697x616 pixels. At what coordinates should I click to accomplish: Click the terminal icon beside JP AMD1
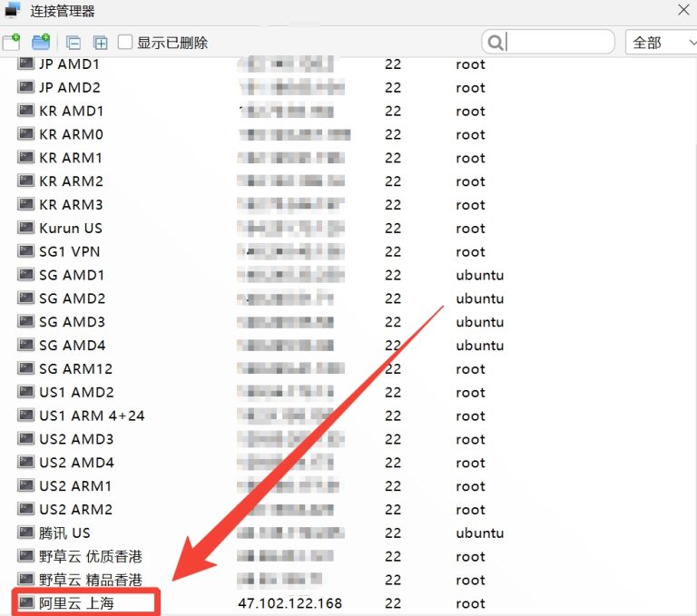coord(25,64)
